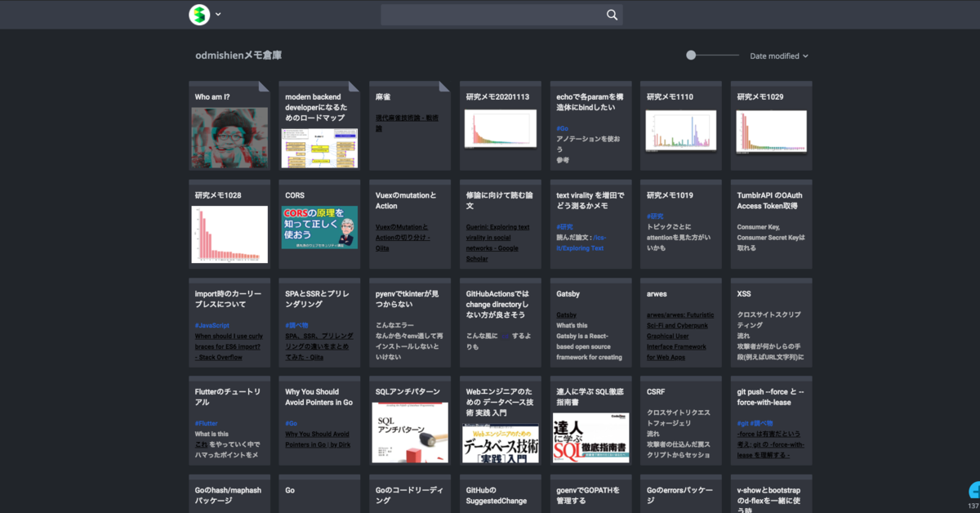Screen dimensions: 980x513
Task: Click the #Go tag in echo card
Action: coord(562,128)
